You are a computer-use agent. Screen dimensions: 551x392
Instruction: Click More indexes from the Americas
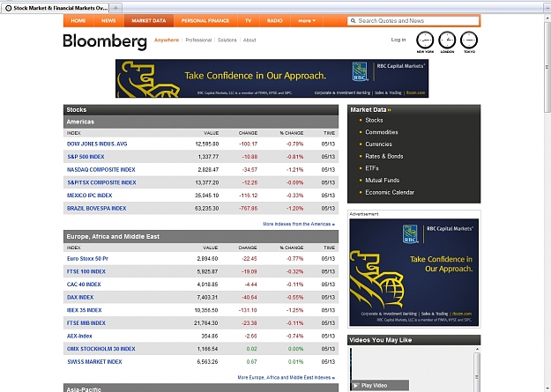tap(299, 224)
